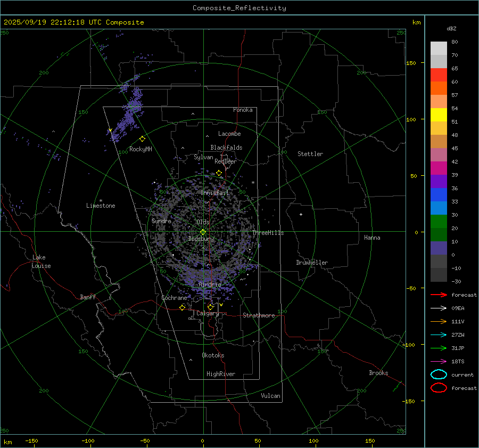Click the red forecast arrow in the legend

pos(439,295)
